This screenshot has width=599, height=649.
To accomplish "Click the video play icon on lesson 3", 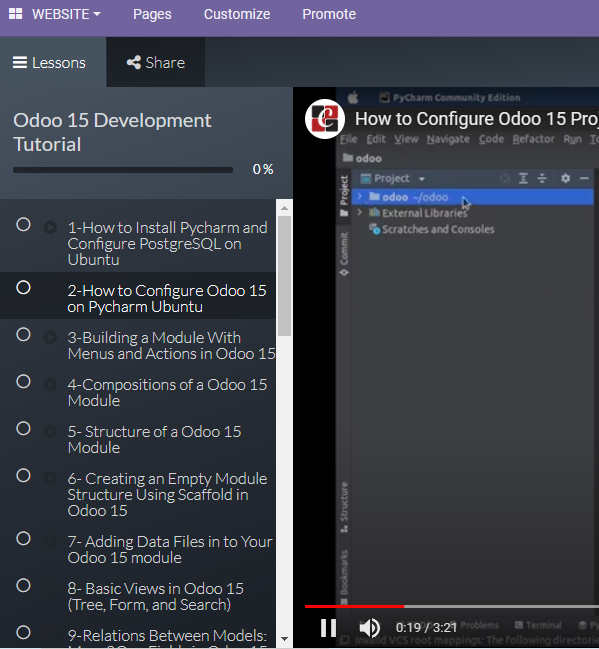I will (x=51, y=337).
